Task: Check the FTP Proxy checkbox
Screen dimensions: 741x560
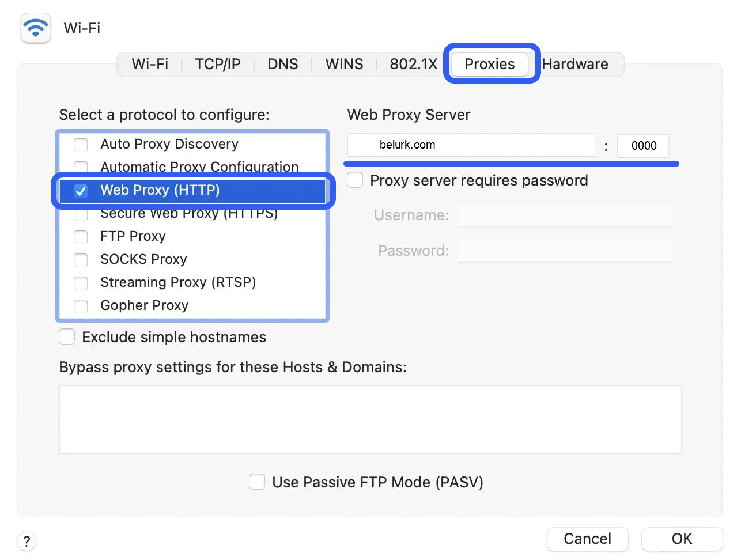Action: (x=81, y=237)
